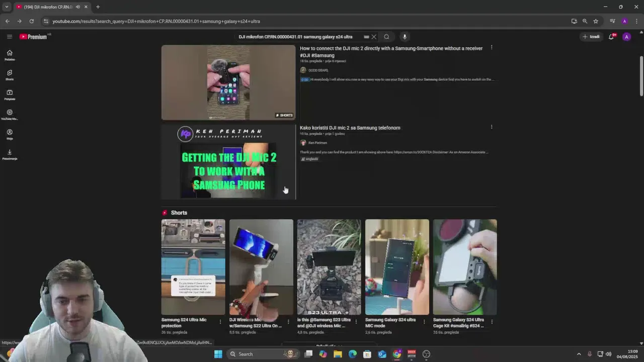Screen dimensions: 644x362
Task: Open Chrome profile avatar in toolbar
Action: (x=624, y=21)
